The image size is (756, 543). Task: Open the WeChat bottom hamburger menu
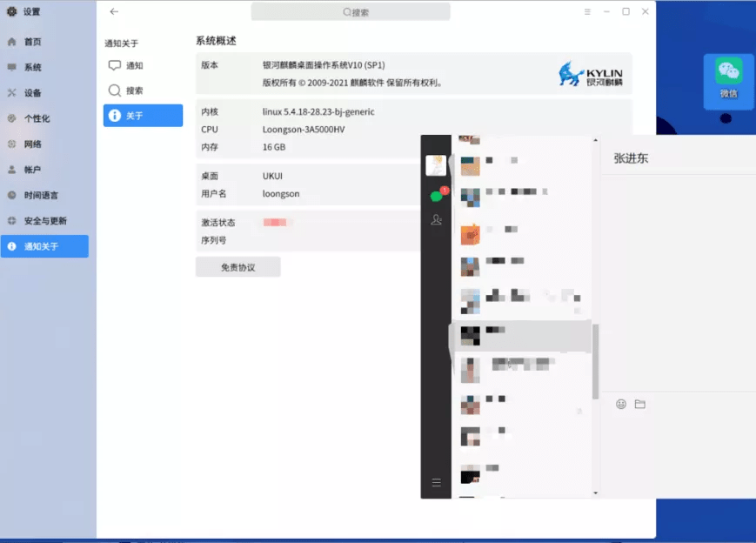[x=437, y=483]
